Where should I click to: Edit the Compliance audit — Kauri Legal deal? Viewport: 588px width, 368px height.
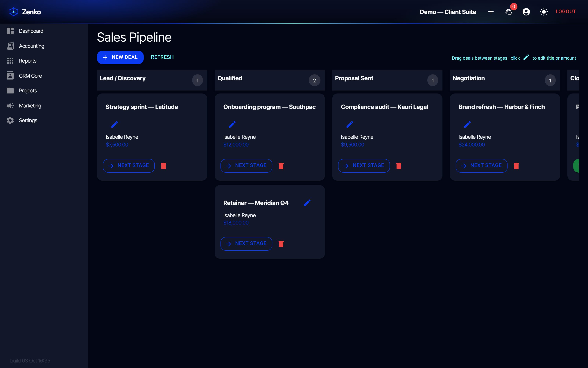(x=350, y=124)
